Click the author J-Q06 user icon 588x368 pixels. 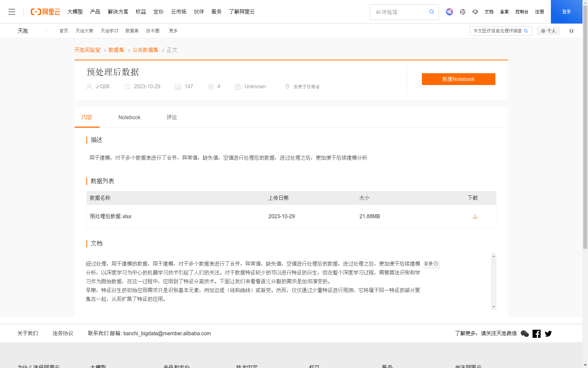click(89, 87)
